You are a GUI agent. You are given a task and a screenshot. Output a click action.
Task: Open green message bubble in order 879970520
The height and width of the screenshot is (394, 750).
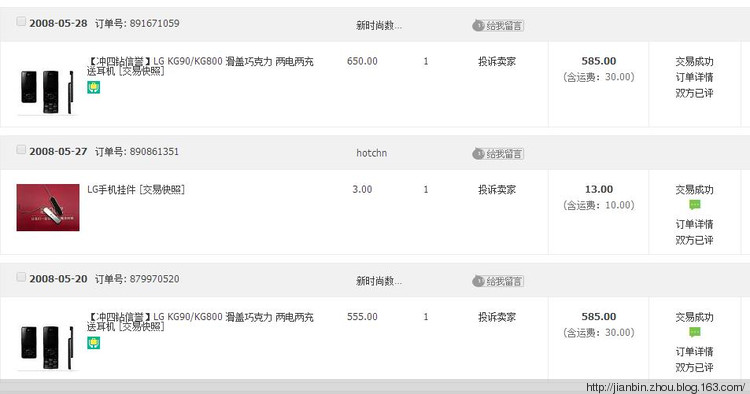coord(695,332)
